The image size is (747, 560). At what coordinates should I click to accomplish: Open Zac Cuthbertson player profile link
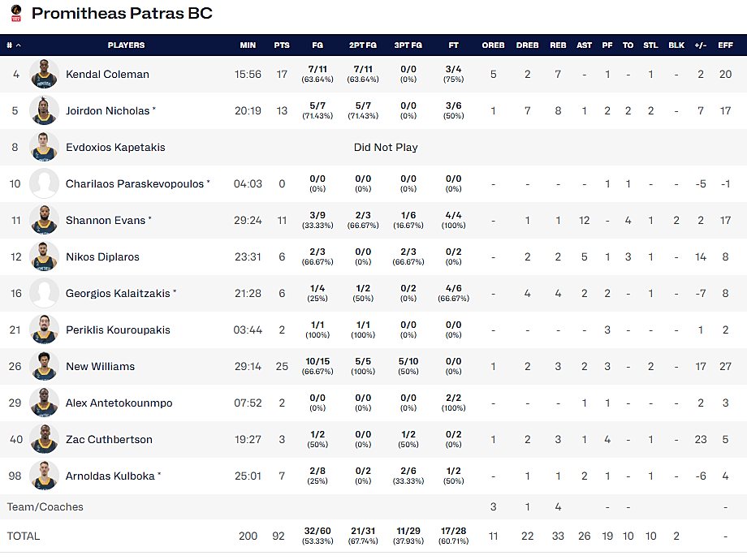pyautogui.click(x=109, y=440)
